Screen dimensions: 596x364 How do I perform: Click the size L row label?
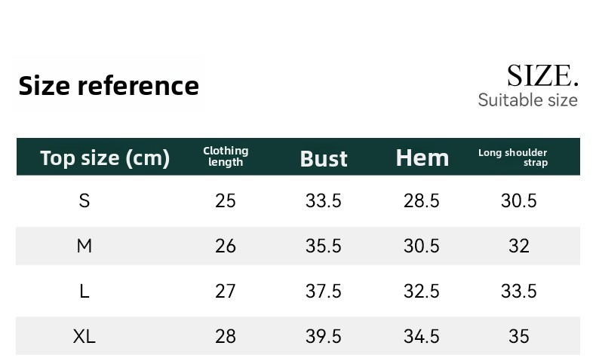coord(84,291)
